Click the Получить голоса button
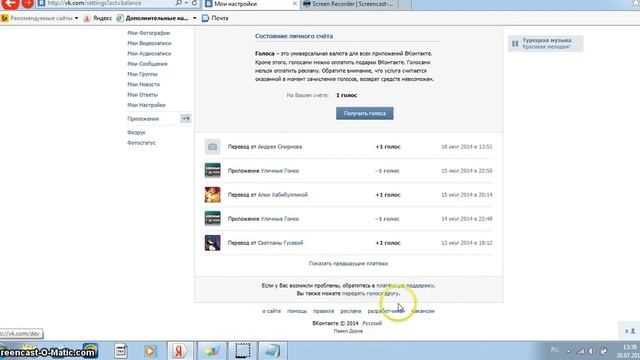The height and width of the screenshot is (360, 640). [364, 113]
